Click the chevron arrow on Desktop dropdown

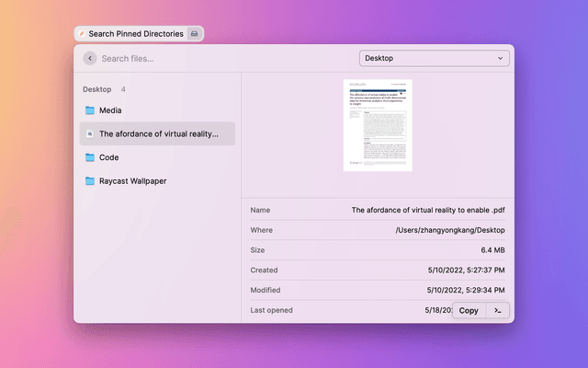click(x=501, y=58)
